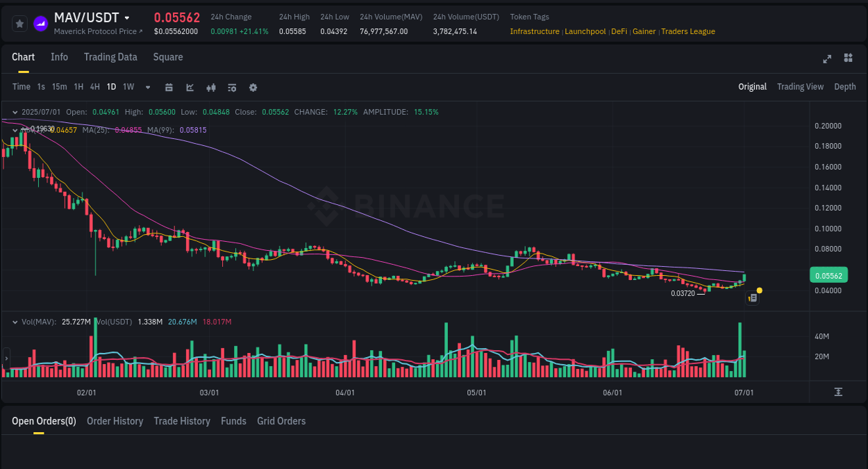The width and height of the screenshot is (868, 469).
Task: Collapse the Vol(MAV) indicator panel
Action: 15,322
